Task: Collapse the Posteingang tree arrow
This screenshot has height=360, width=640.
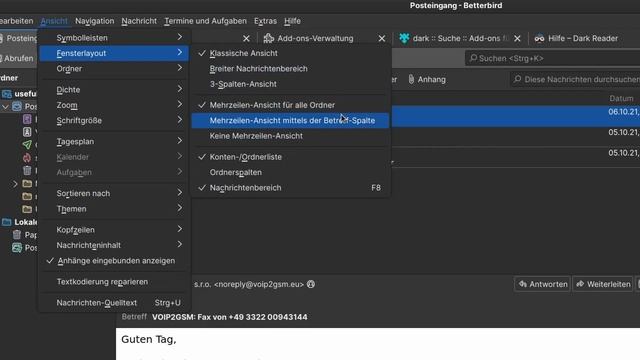Action: point(5,107)
